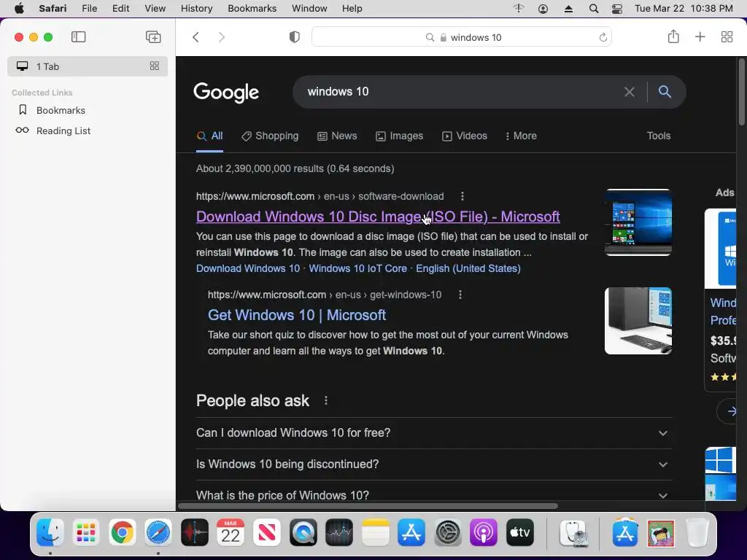Open Notes from the Dock
Screen dimensions: 747x560
pos(376,532)
